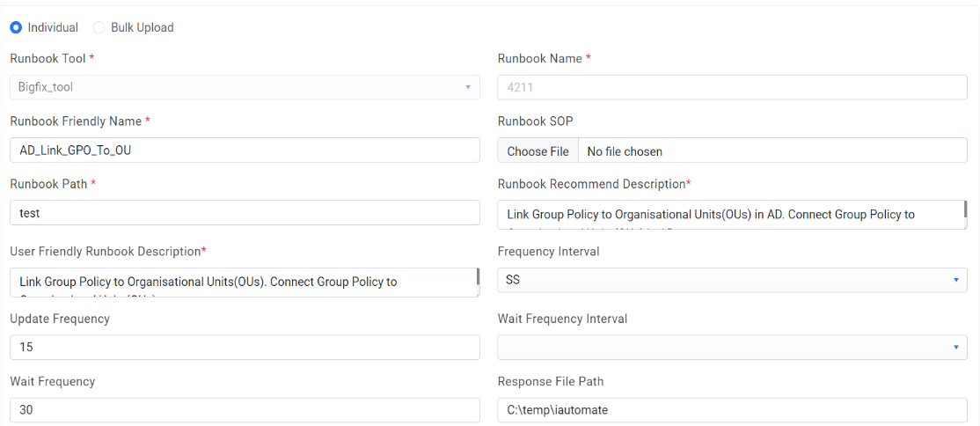Image resolution: width=980 pixels, height=426 pixels.
Task: Open the Runbook Tool dropdown
Action: (244, 87)
